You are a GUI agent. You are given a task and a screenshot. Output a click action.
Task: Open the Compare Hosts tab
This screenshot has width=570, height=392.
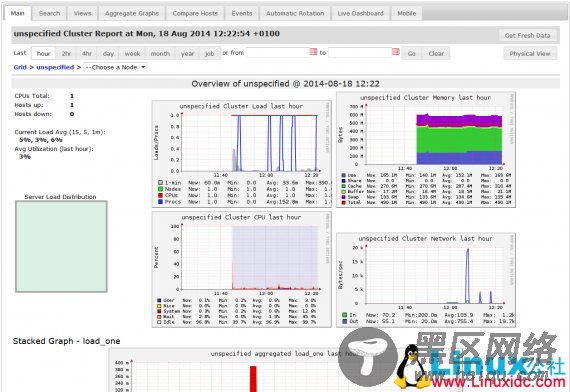click(x=195, y=13)
